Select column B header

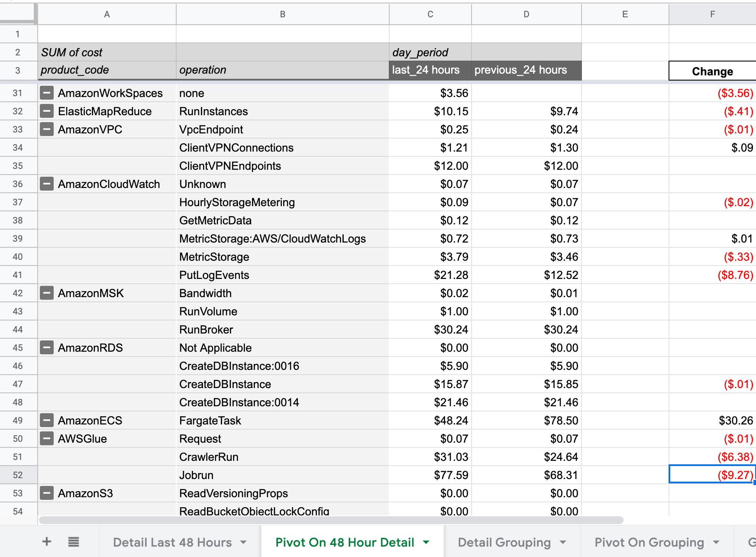[x=282, y=14]
